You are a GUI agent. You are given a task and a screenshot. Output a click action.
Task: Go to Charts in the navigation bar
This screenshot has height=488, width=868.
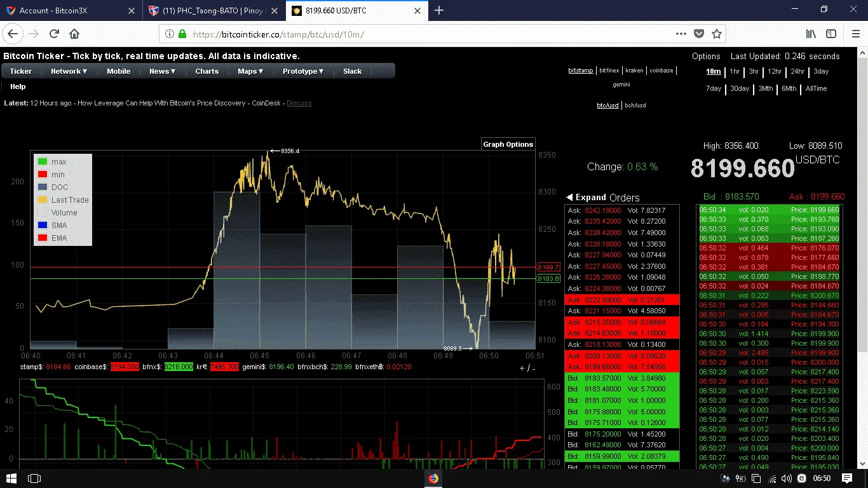coord(207,71)
